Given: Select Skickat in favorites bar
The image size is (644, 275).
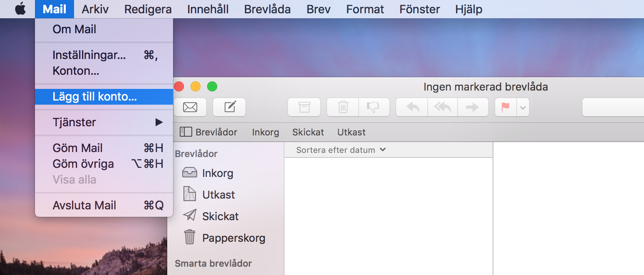Looking at the screenshot, I should coord(308,132).
